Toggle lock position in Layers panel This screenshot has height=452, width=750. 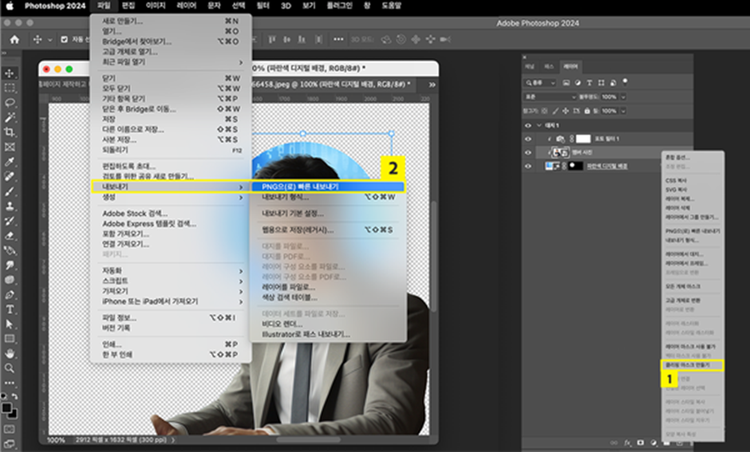click(x=565, y=111)
